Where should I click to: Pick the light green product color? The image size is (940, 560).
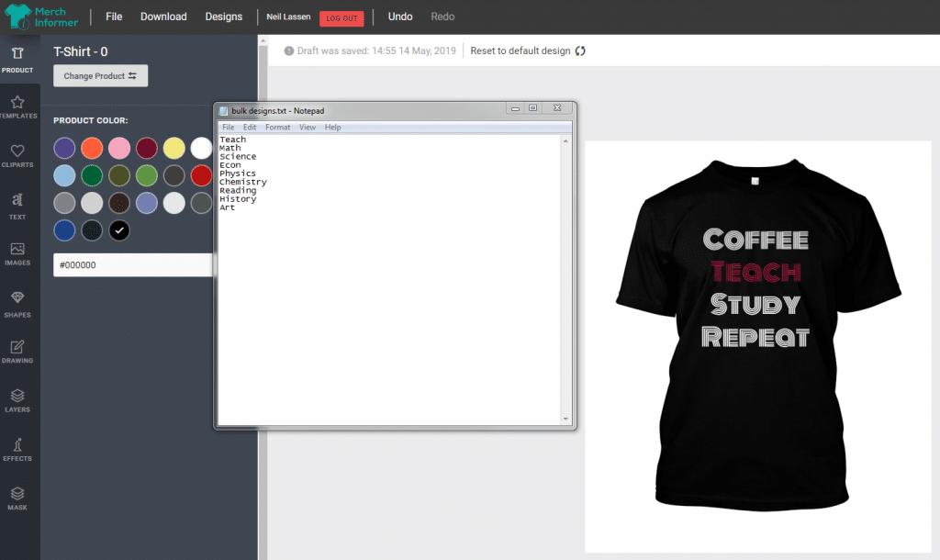146,175
